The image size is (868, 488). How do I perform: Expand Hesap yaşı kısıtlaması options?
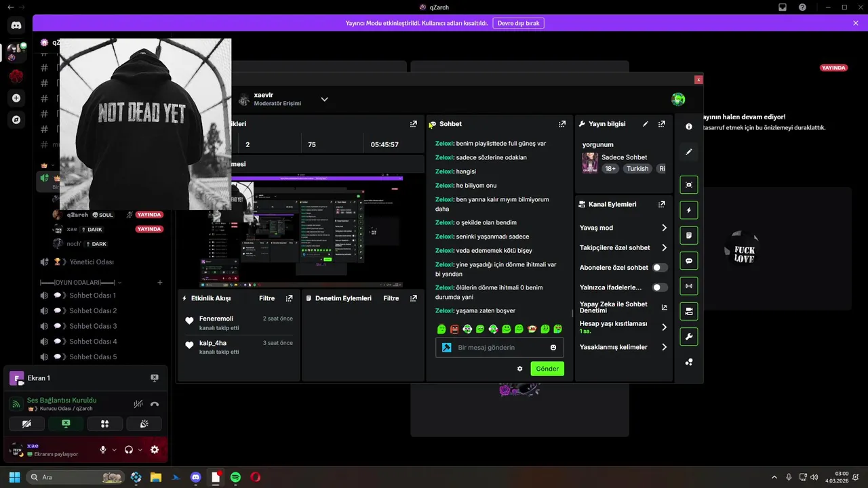(664, 327)
